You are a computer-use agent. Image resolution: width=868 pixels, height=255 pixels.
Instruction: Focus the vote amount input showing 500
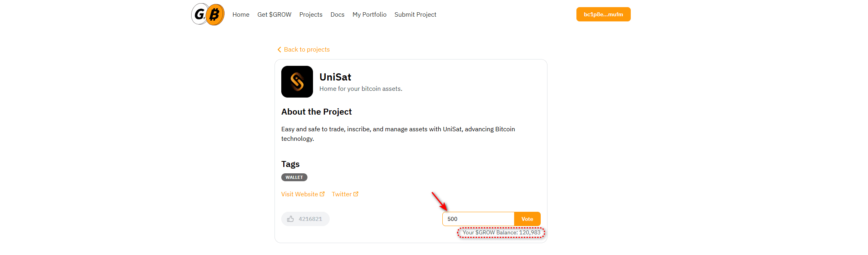point(478,219)
